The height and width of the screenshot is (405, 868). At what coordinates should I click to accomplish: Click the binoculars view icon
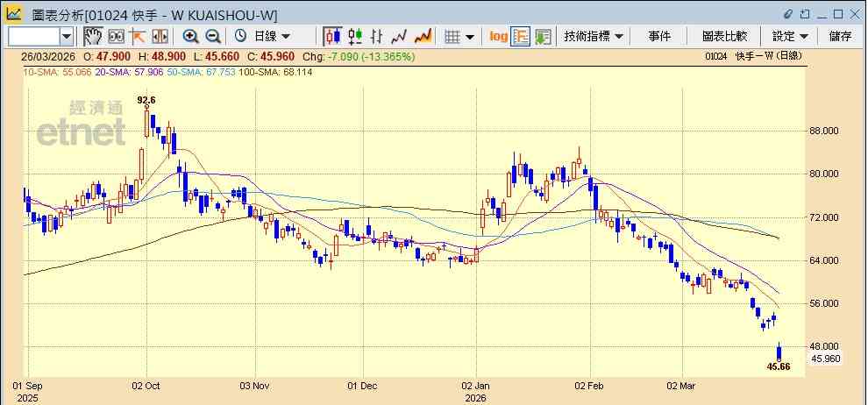[117, 37]
